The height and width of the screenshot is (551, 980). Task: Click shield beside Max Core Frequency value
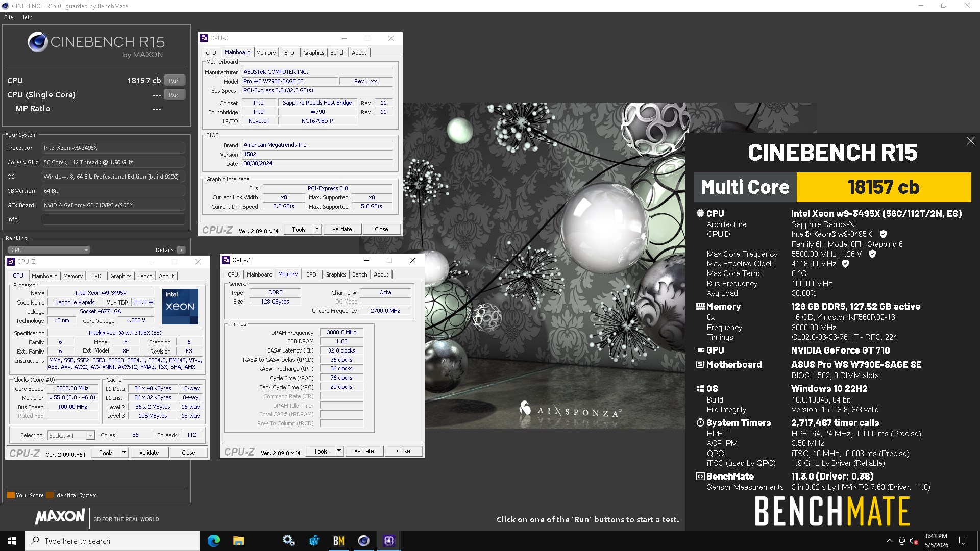tap(872, 254)
